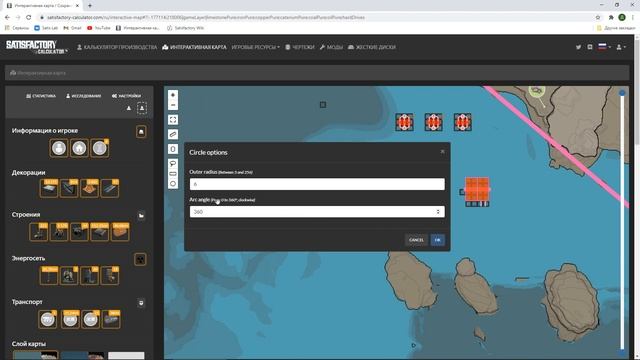Open Другие закладки folder
The width and height of the screenshot is (640, 360).
pyautogui.click(x=616, y=28)
